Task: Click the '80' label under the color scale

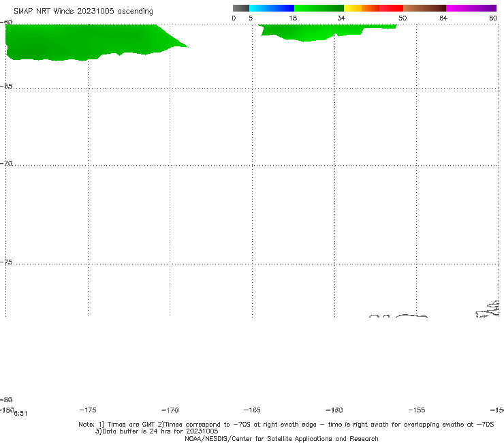Action: click(493, 18)
